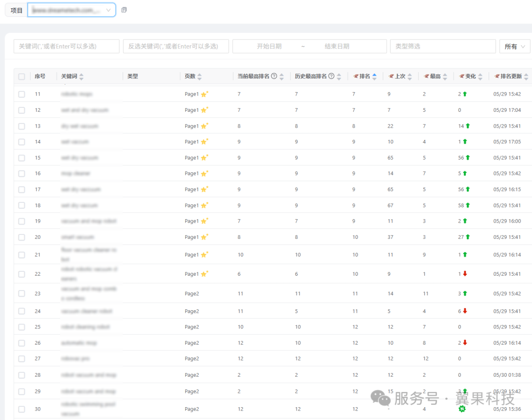Screen dimensions: 532x420
Task: Click the 关键词 keyword search input
Action: pyautogui.click(x=66, y=46)
